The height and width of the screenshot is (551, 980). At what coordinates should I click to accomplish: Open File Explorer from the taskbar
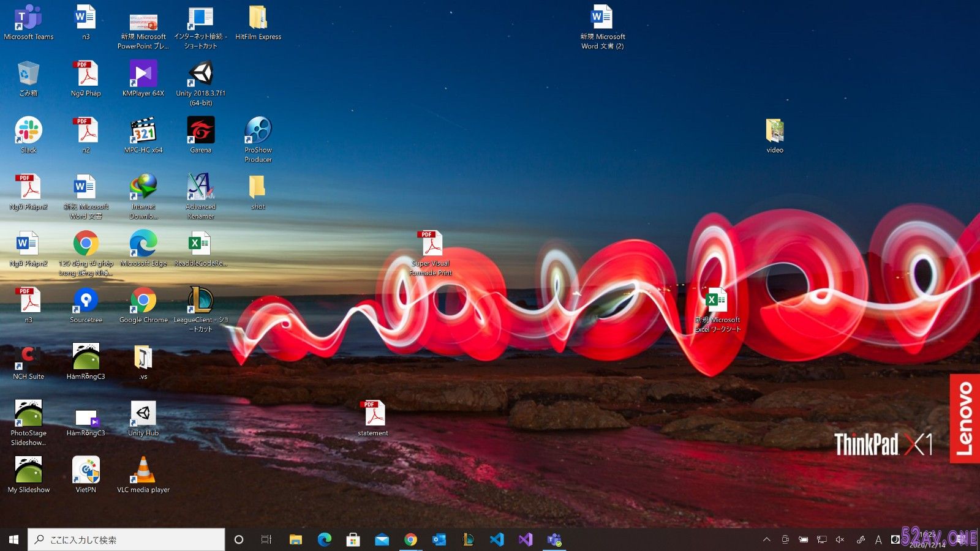296,539
